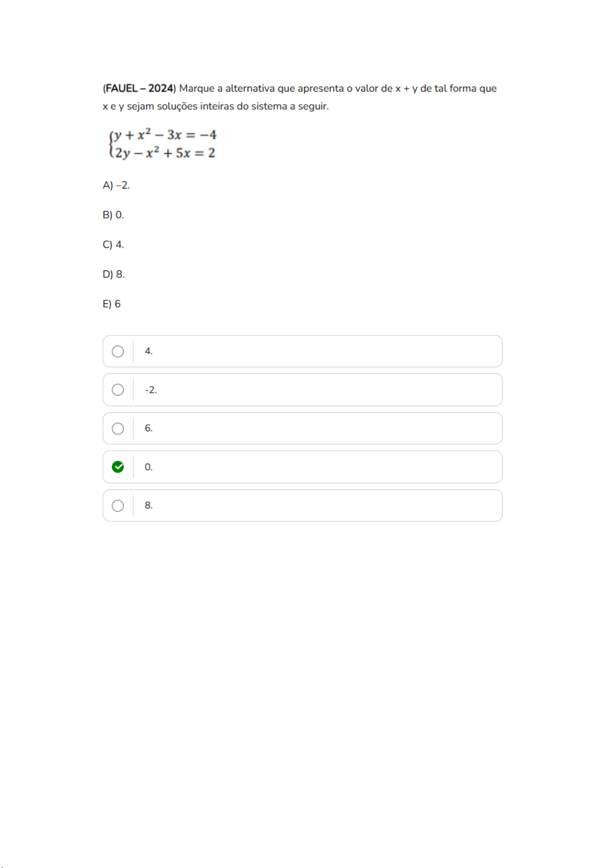Click the second equation 2y − x² + 5x = 2

click(165, 153)
